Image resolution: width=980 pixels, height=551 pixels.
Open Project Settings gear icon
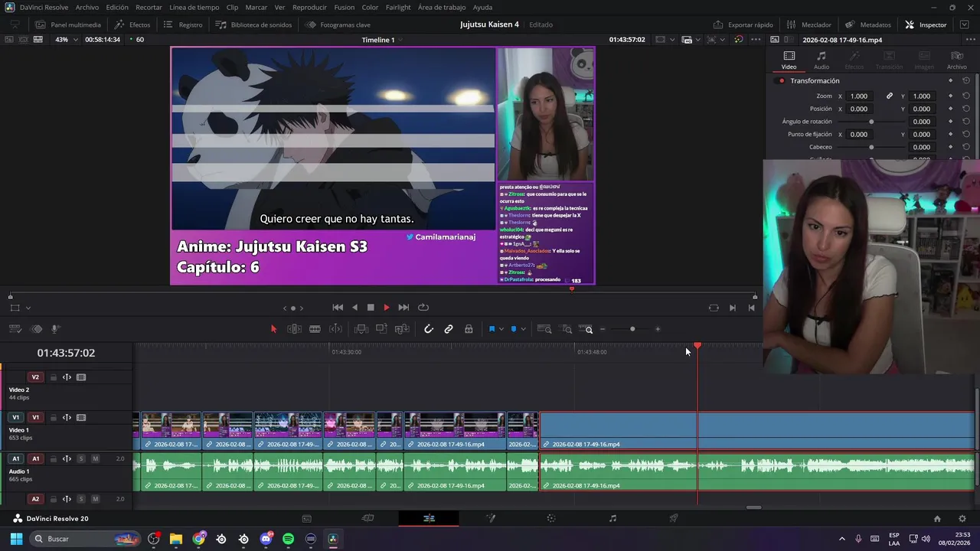tap(962, 519)
